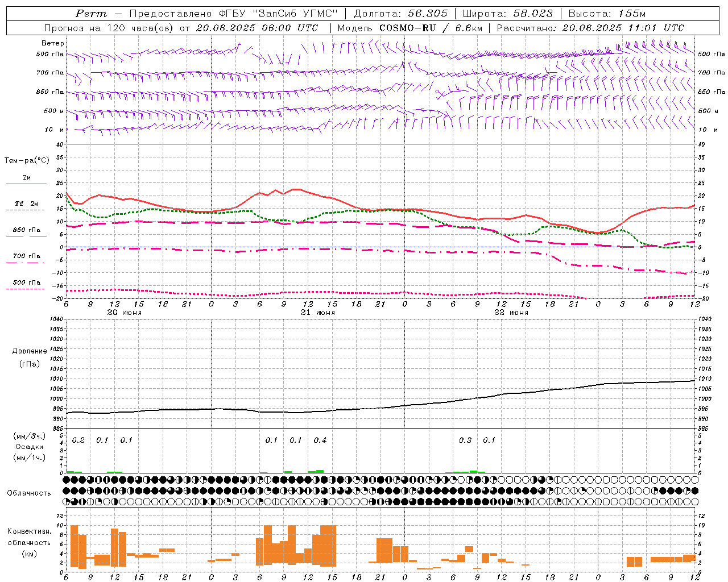Select the text Предоставлено ФГБУ "ЗапСиб УГМС"

click(x=234, y=14)
